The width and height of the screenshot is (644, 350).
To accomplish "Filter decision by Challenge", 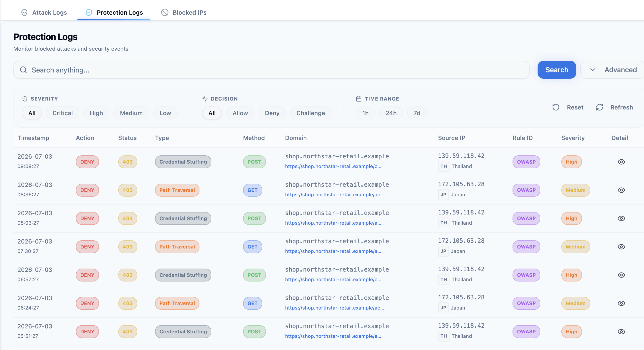I will click(311, 113).
